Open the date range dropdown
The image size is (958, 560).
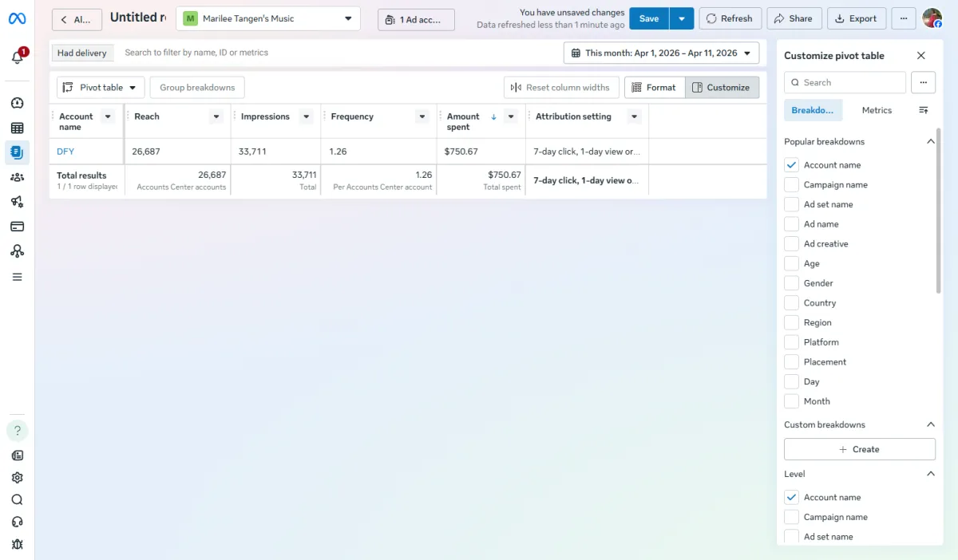point(661,53)
